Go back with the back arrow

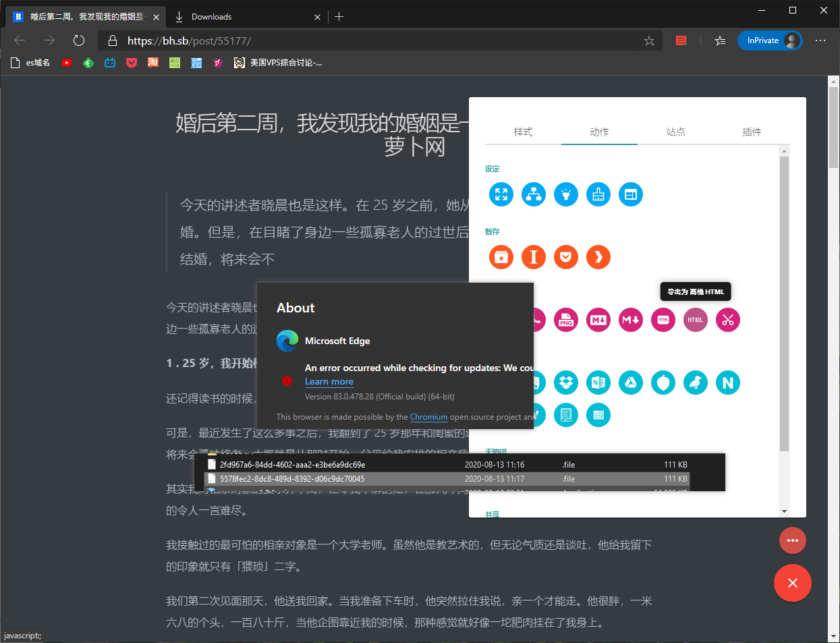tap(20, 40)
